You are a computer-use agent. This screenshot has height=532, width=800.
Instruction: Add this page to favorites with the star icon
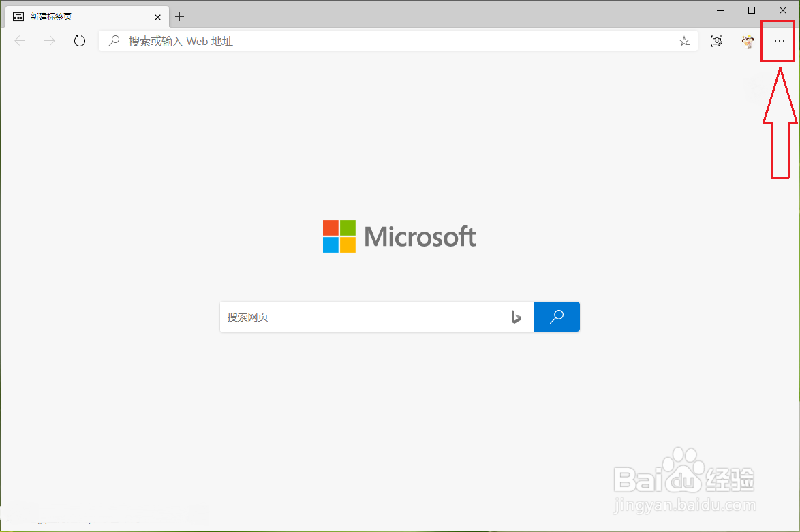point(684,42)
